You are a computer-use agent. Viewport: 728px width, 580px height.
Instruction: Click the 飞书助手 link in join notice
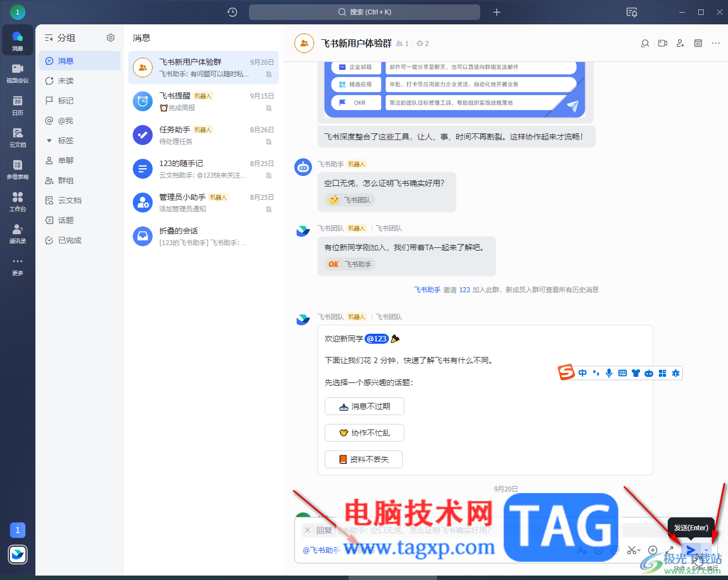427,289
